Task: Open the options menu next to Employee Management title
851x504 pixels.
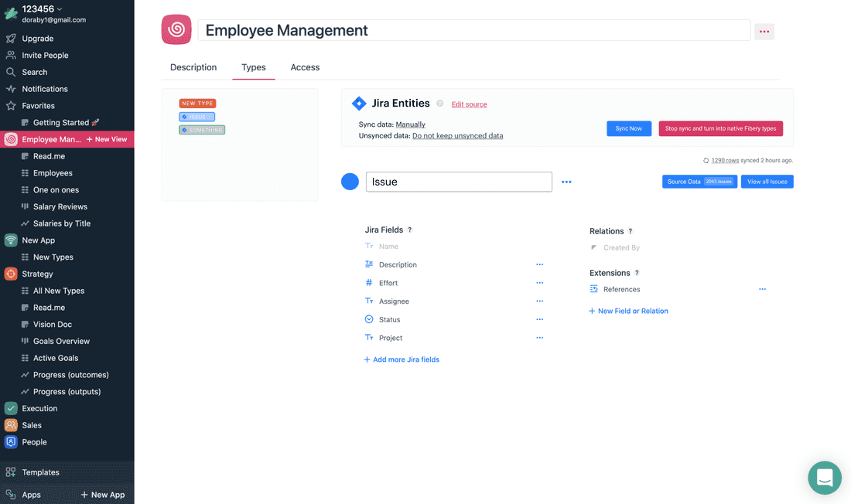Action: (764, 31)
